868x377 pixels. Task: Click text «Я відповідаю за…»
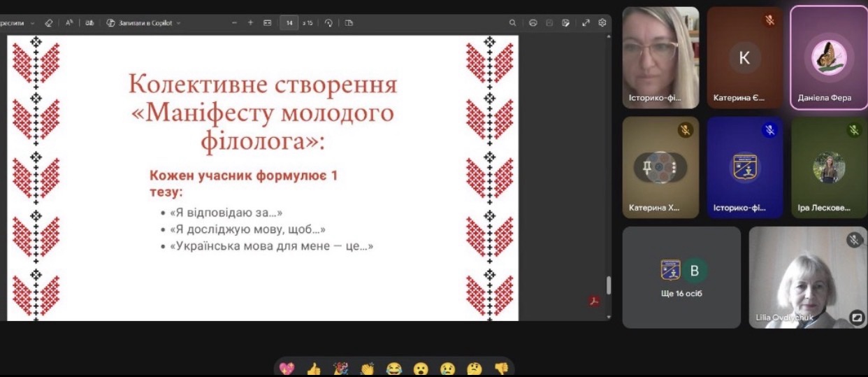click(x=226, y=212)
